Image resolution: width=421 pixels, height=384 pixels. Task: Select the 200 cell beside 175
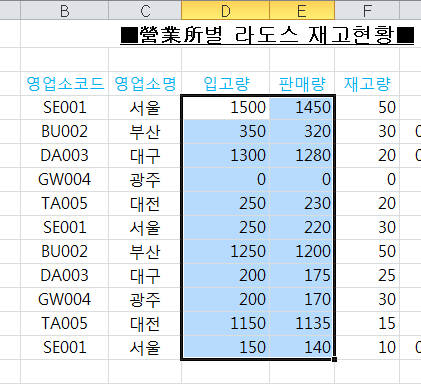(225, 276)
